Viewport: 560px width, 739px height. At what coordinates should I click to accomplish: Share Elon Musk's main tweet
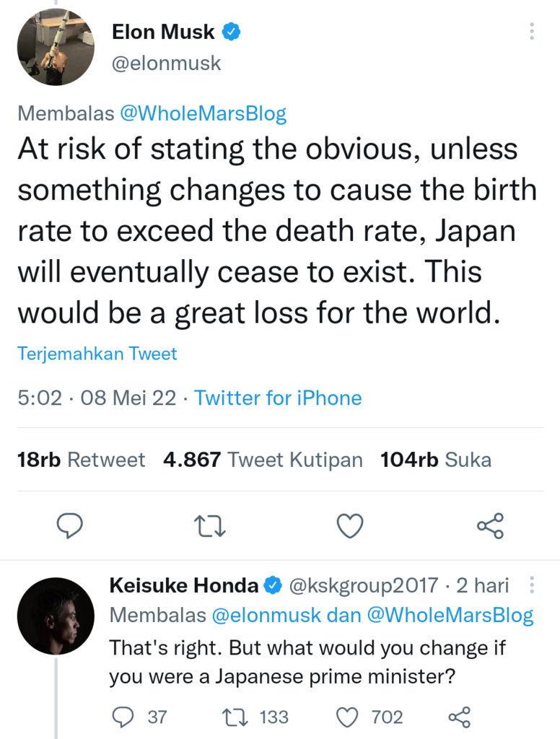tap(491, 526)
